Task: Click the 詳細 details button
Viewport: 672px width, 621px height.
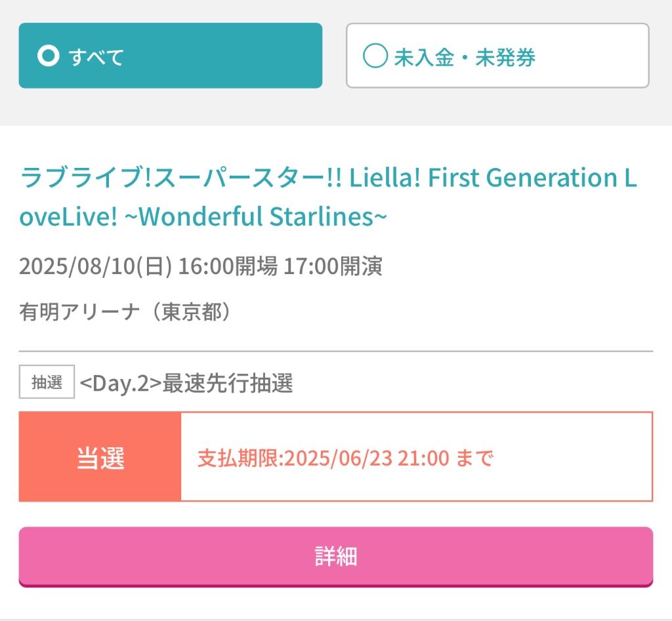Action: 335,556
